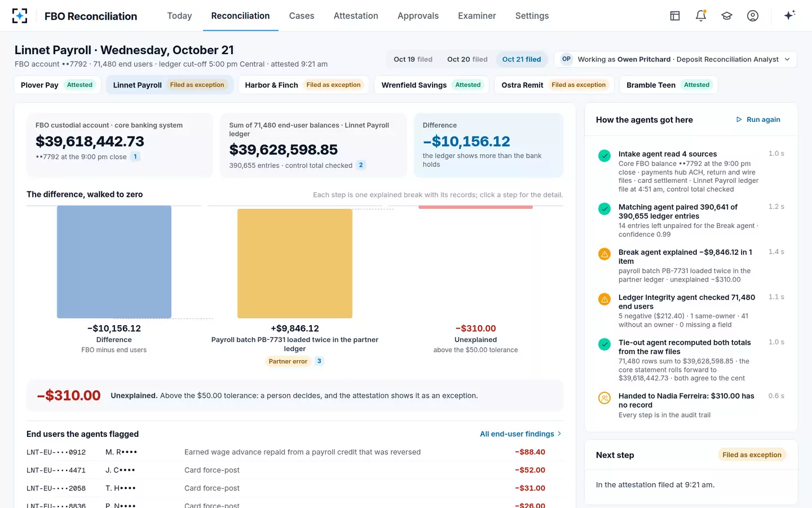Switch to the Attestation nav tab
This screenshot has height=508, width=812.
click(356, 16)
